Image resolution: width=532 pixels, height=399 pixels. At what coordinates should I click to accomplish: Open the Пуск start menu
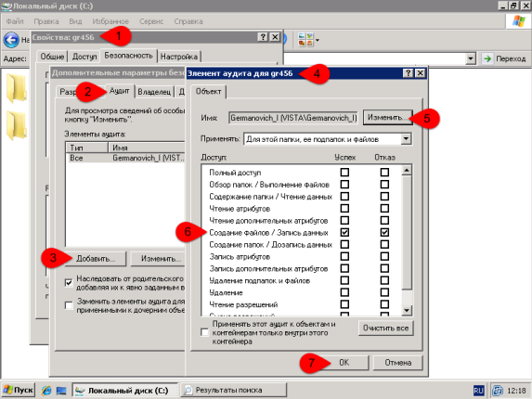click(19, 391)
